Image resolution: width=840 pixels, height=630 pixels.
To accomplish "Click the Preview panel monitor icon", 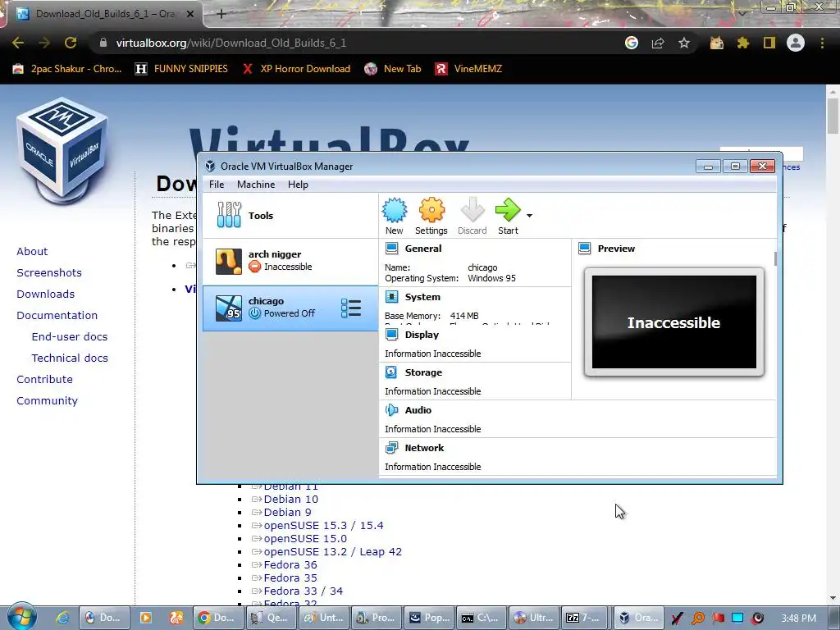I will [584, 248].
